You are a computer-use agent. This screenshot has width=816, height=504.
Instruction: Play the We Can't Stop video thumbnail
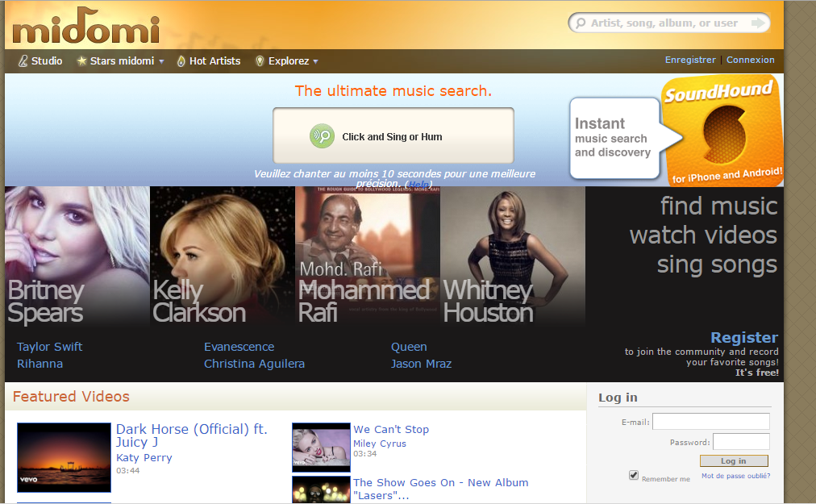(321, 447)
